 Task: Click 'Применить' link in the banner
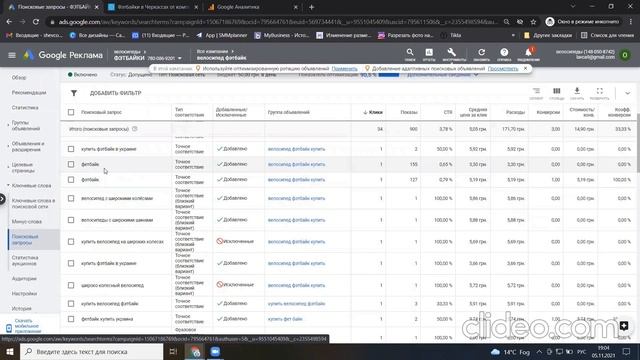[x=344, y=69]
